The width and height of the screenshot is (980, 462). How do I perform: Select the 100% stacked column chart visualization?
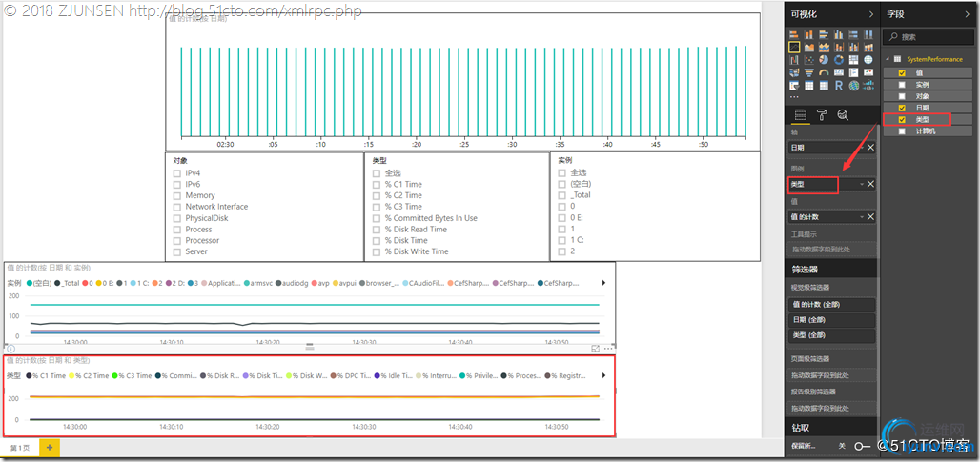[868, 34]
